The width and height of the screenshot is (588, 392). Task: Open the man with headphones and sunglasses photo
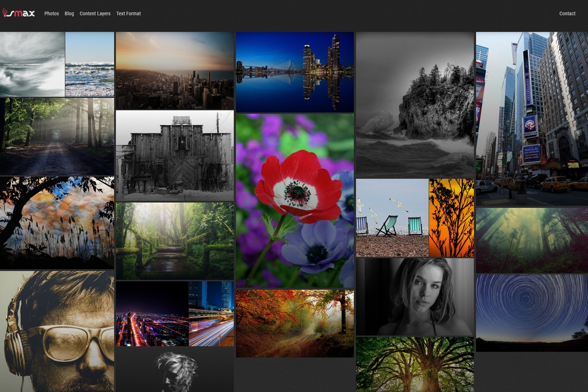[x=57, y=331]
